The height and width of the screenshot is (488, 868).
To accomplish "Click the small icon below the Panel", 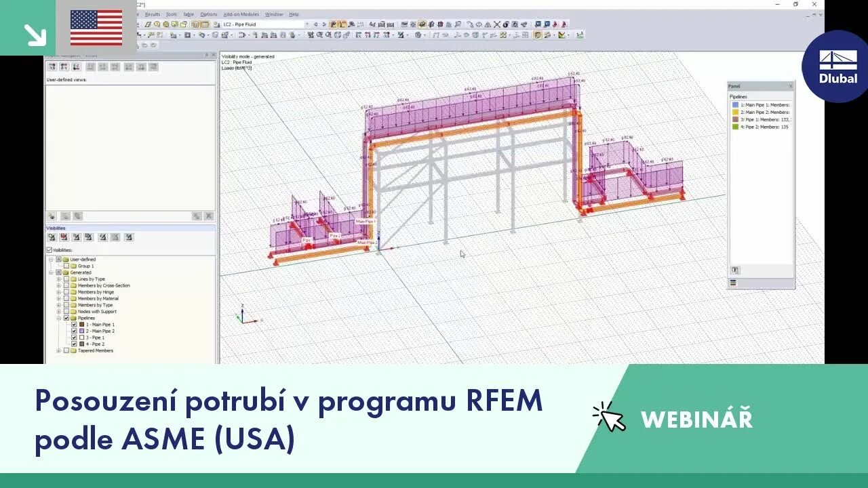I will [x=733, y=283].
